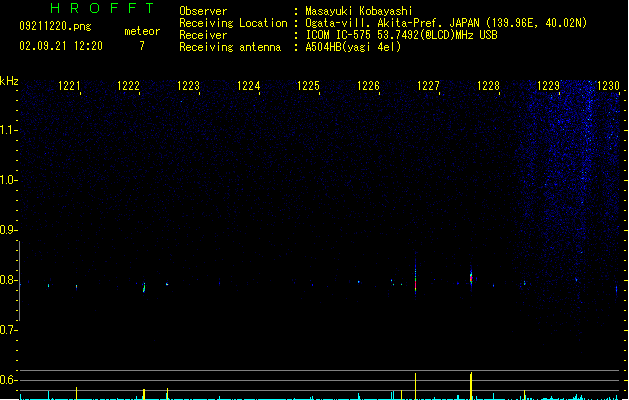Viewport: 629px width, 400px height.
Task: Click the kHz axis unit label
Action: coord(9,81)
